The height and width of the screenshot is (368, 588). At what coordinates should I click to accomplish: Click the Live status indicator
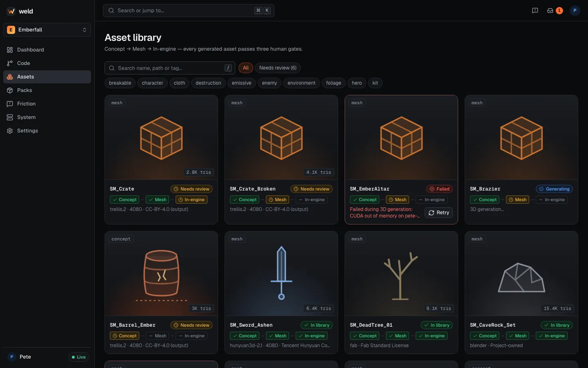[x=79, y=357]
